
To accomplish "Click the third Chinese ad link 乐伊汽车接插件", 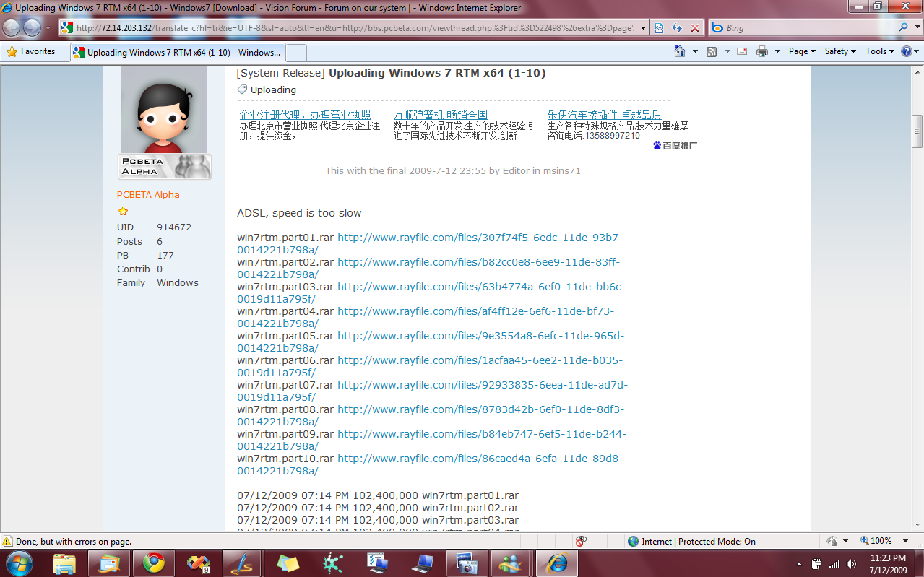I will [604, 115].
